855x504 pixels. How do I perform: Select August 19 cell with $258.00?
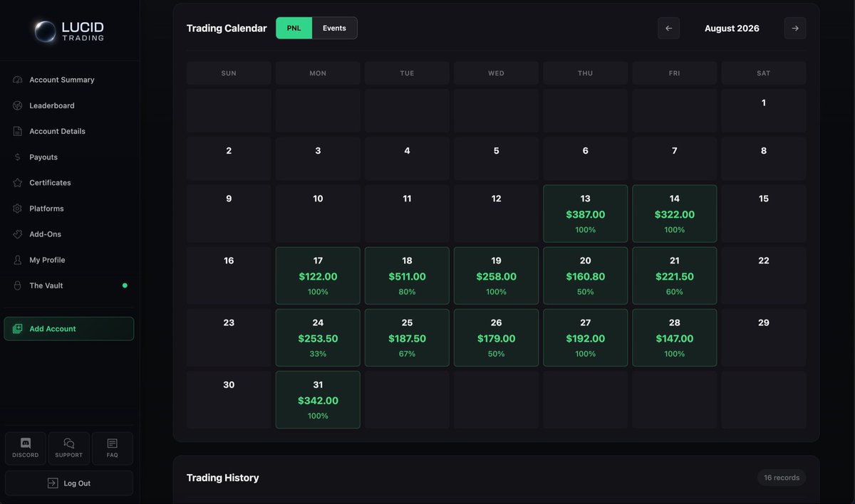[x=497, y=275]
